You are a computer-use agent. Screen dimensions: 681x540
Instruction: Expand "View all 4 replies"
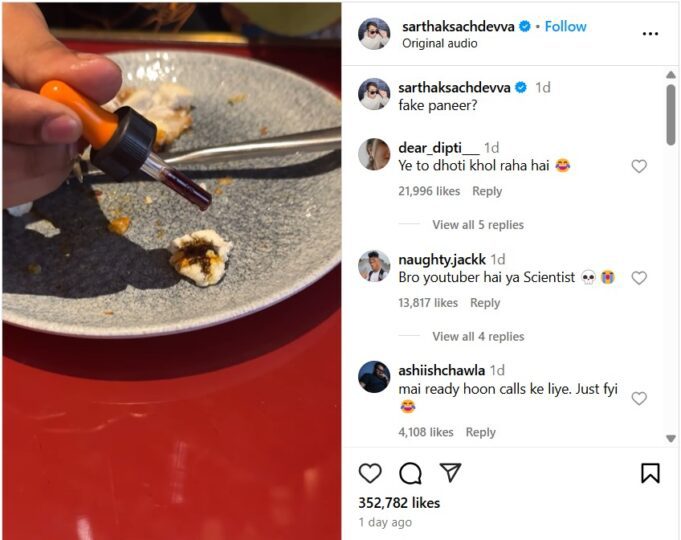point(477,337)
